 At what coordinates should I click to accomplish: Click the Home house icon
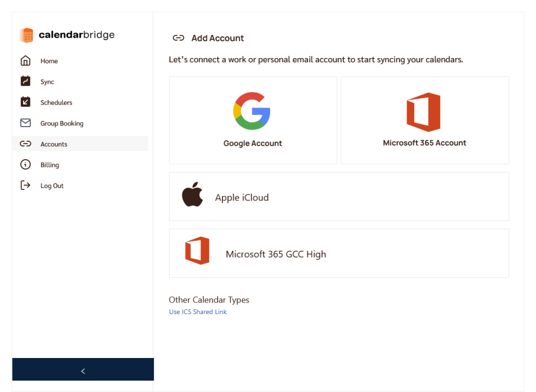click(25, 61)
